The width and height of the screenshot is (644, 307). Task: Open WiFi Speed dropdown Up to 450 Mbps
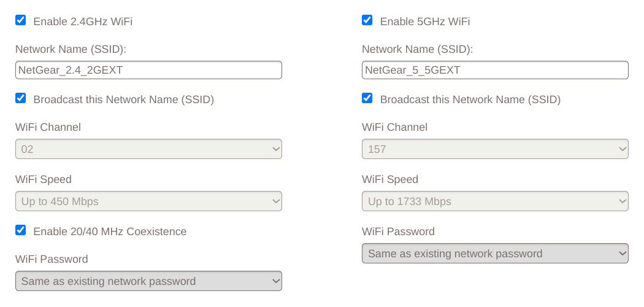pos(148,201)
